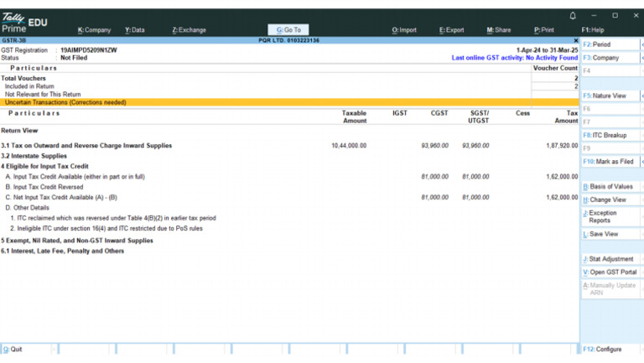Open the Y: Data menu
Screen dimensions: 644x363
pos(135,30)
